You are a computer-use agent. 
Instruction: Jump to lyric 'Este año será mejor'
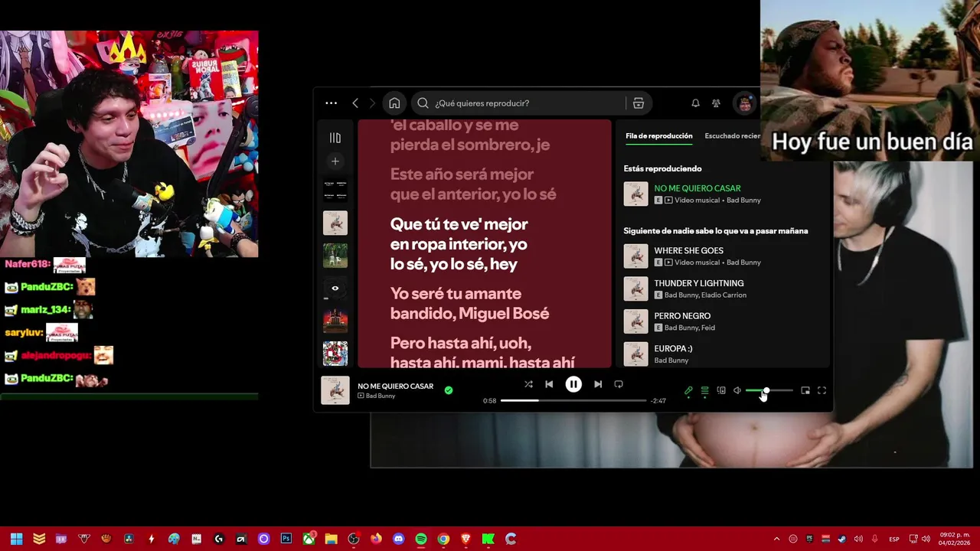[x=473, y=184]
